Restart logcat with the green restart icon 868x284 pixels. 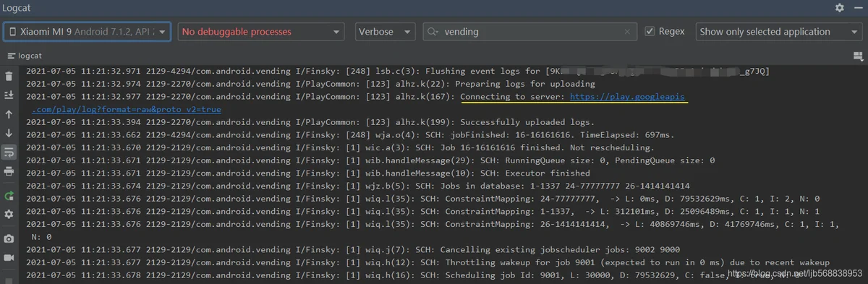(x=9, y=196)
